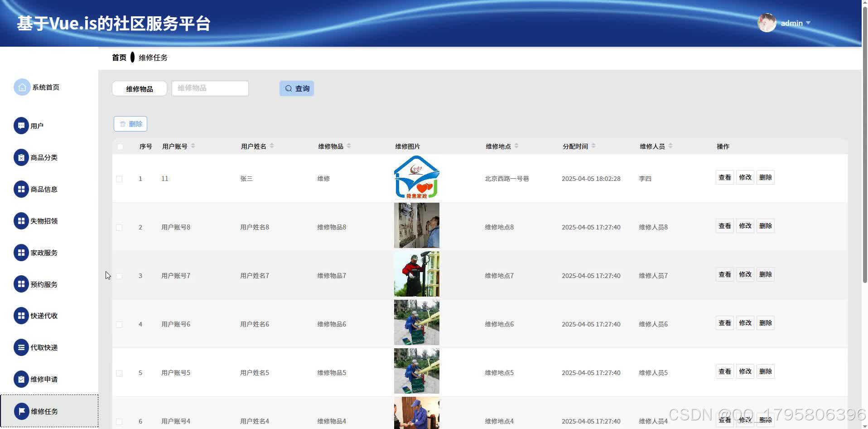The image size is (868, 429).
Task: Click the 维修任务 breadcrumb text
Action: [153, 58]
